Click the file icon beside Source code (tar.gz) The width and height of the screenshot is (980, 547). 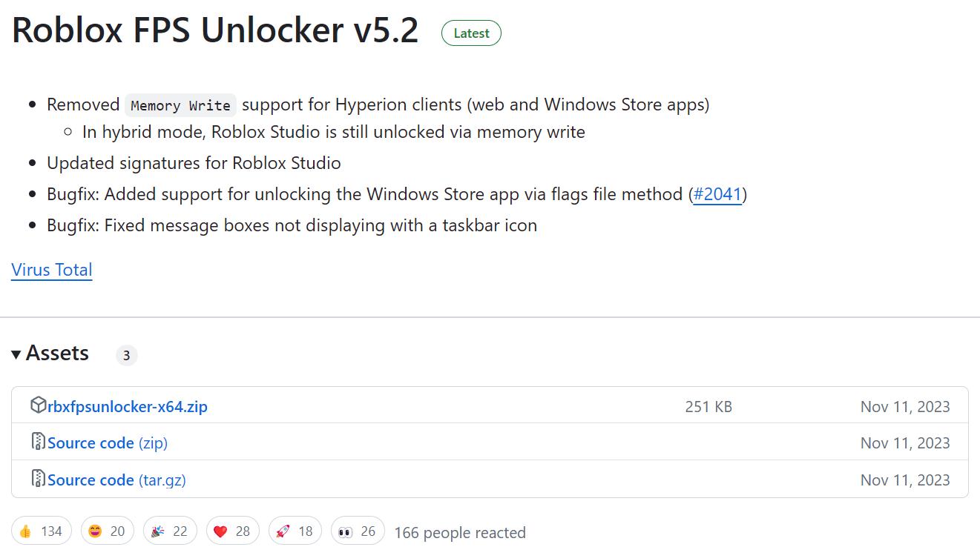(37, 479)
